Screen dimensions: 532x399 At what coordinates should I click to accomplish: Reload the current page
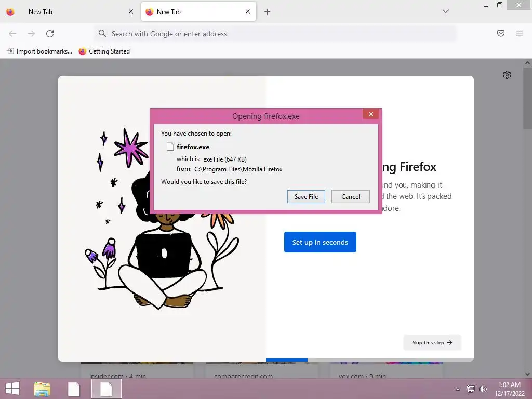pyautogui.click(x=50, y=34)
